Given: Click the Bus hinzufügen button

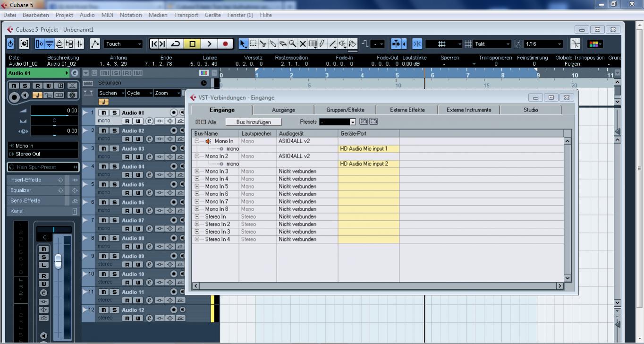Looking at the screenshot, I should (254, 122).
